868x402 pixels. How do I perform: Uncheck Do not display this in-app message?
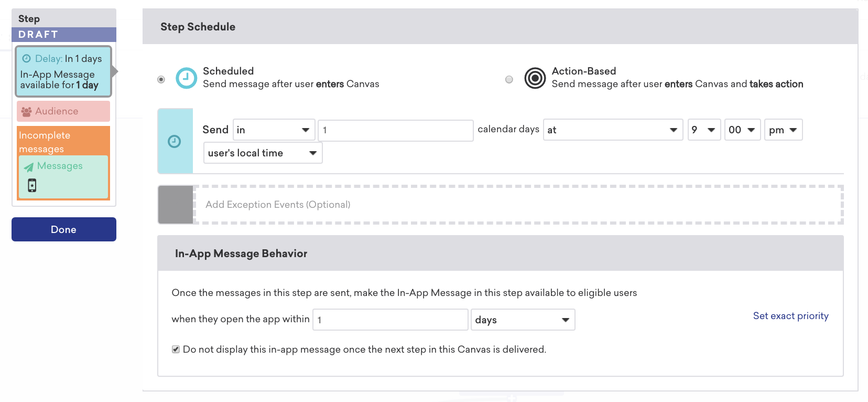coord(176,349)
